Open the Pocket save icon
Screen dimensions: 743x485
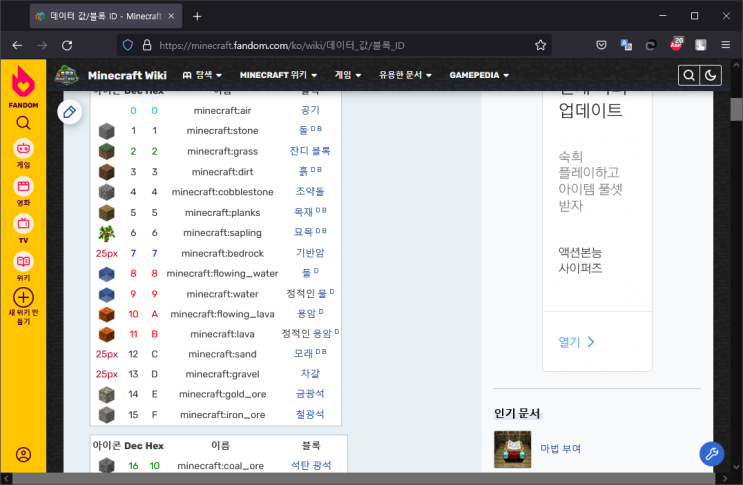pyautogui.click(x=601, y=45)
